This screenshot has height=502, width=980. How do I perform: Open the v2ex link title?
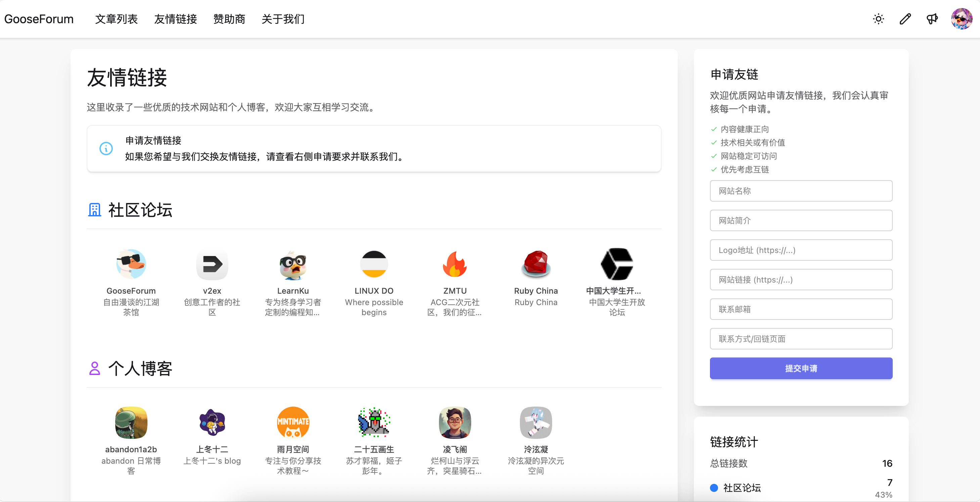pyautogui.click(x=212, y=291)
